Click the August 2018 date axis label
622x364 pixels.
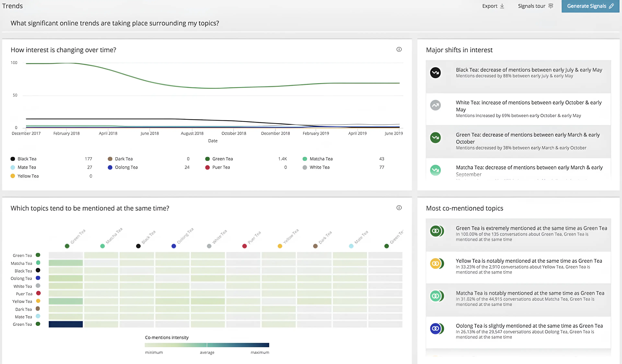[x=192, y=133]
